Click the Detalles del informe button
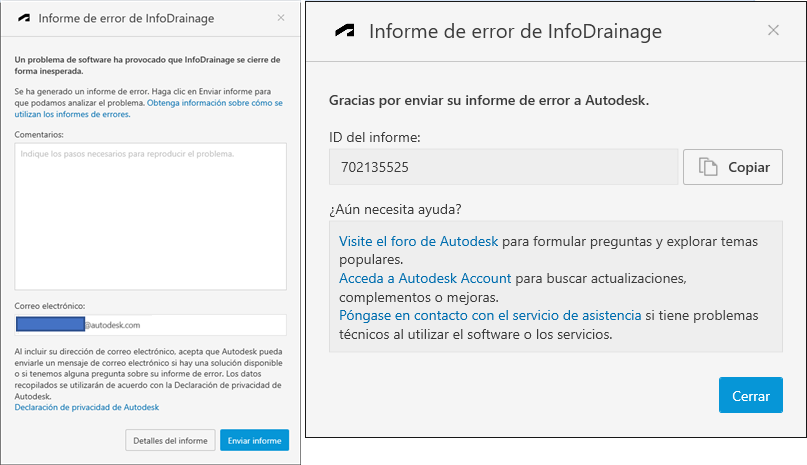Viewport: 807px width, 465px height. tap(170, 440)
